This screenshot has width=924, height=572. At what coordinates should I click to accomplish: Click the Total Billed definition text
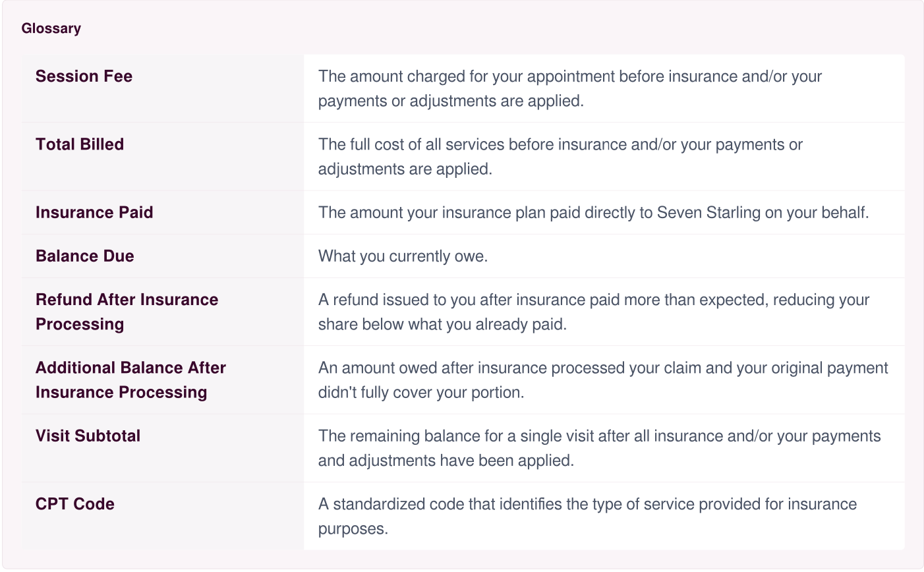tap(560, 157)
